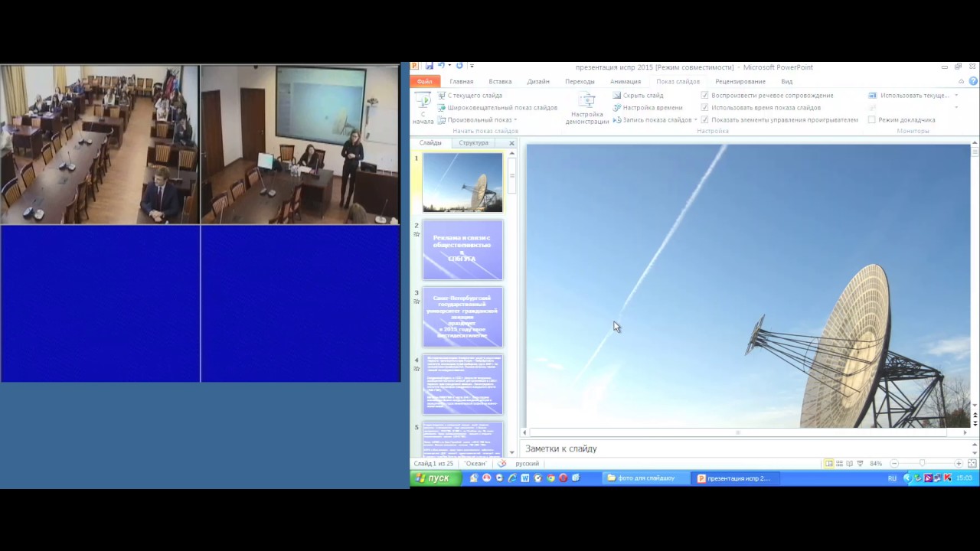Toggle Показать элементы управления проигрывателем checkbox
This screenshot has width=980, height=551.
click(704, 120)
